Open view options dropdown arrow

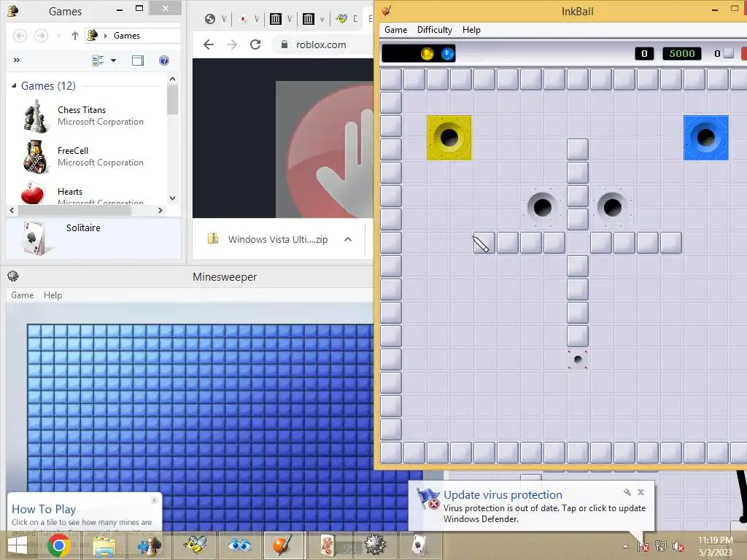[113, 61]
